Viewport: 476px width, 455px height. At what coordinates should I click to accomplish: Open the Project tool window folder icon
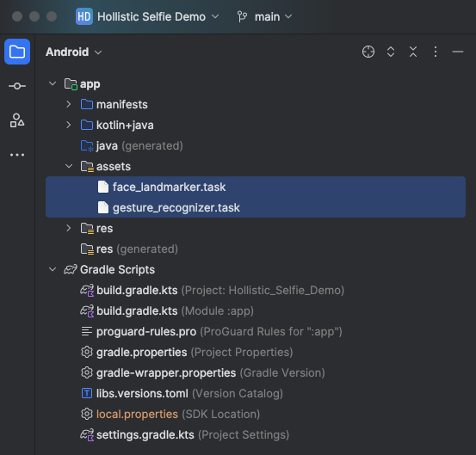pyautogui.click(x=17, y=52)
